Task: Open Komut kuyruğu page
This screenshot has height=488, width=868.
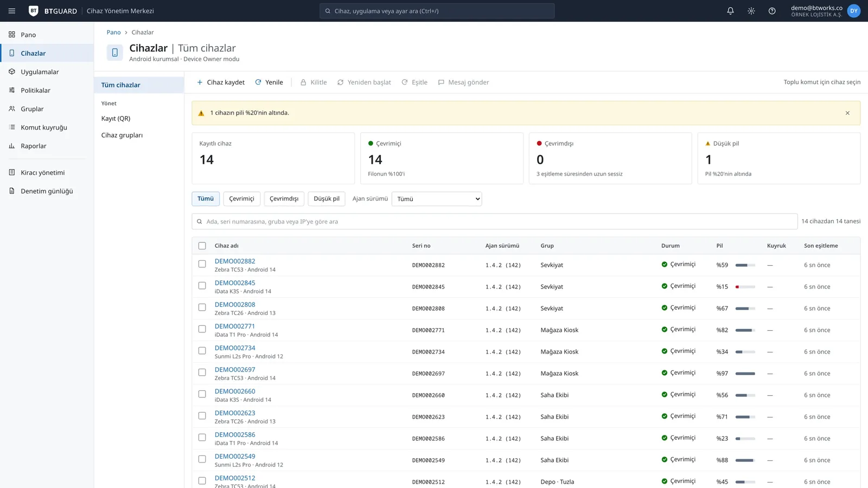Action: point(47,127)
